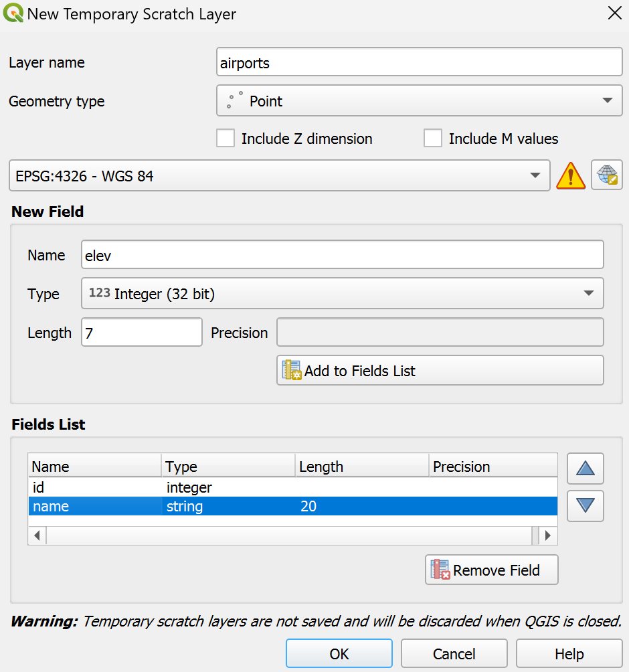Screen dimensions: 629x672
Task: Expand the EPSG:4326 CRS dropdown
Action: click(x=279, y=176)
